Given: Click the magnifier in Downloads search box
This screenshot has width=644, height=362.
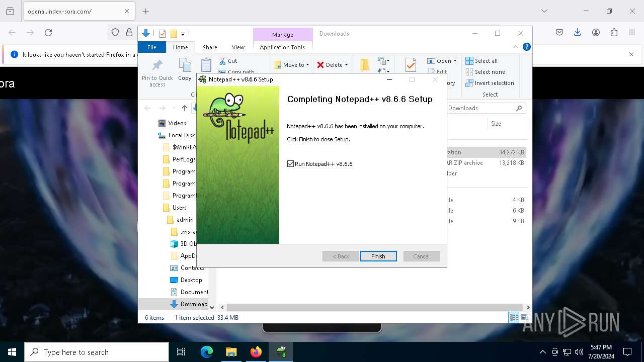Looking at the screenshot, I should pyautogui.click(x=519, y=108).
